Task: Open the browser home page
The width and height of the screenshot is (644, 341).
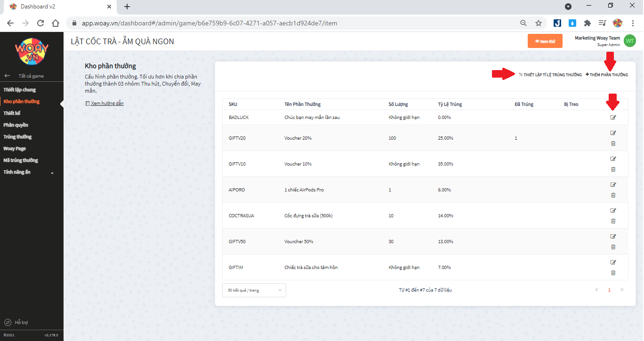Action: tap(56, 23)
